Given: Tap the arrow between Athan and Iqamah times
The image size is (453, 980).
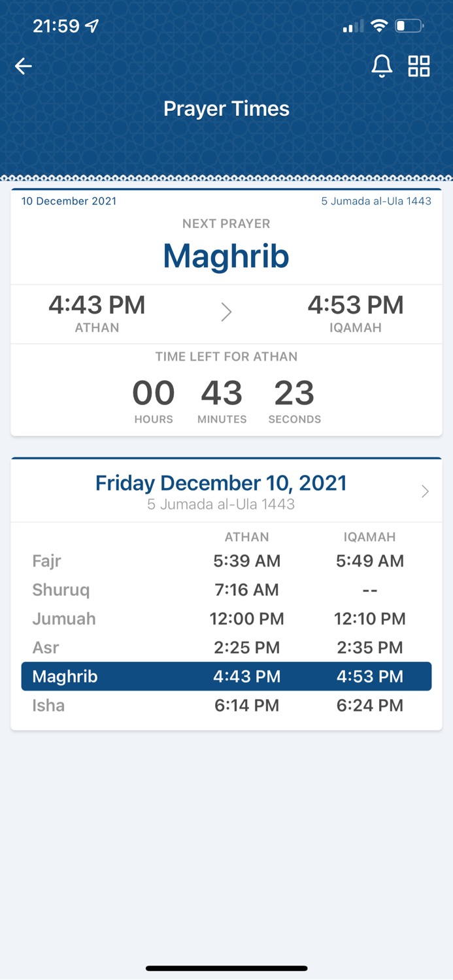Looking at the screenshot, I should [226, 312].
